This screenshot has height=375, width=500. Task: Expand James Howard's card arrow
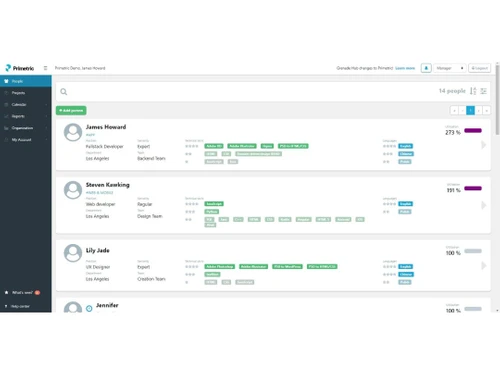click(x=483, y=145)
